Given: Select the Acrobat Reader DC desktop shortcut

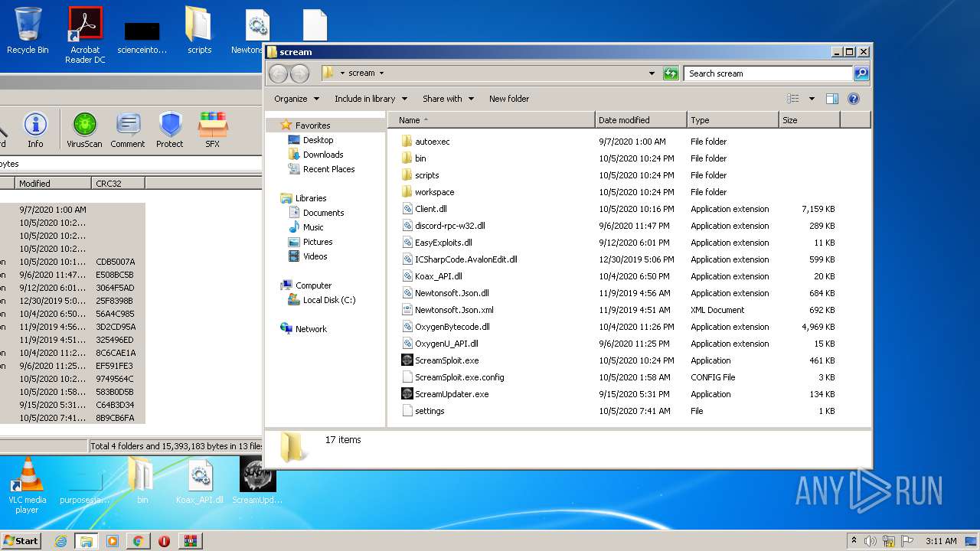Looking at the screenshot, I should pos(85,35).
